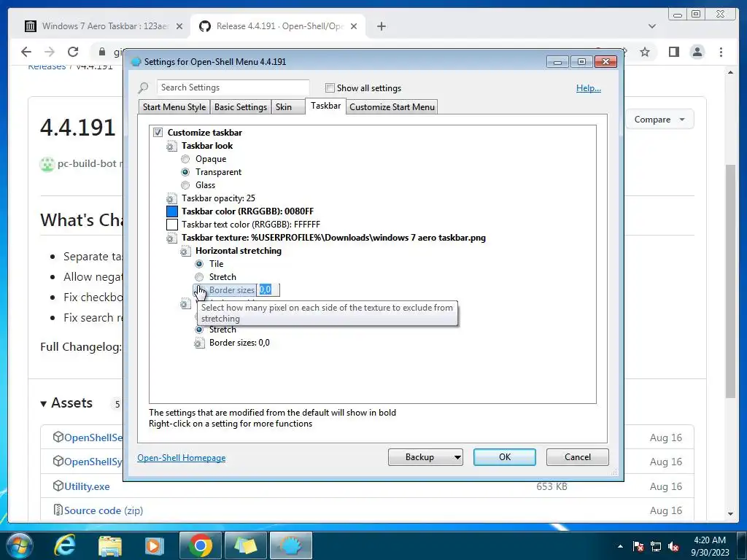This screenshot has height=560, width=747.
Task: Click the Chrome page vertical scrollbar thumb
Action: pos(730,281)
